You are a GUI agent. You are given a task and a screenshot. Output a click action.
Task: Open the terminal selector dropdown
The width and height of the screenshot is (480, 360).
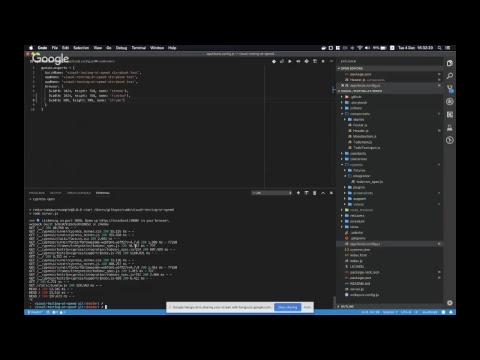(272, 193)
